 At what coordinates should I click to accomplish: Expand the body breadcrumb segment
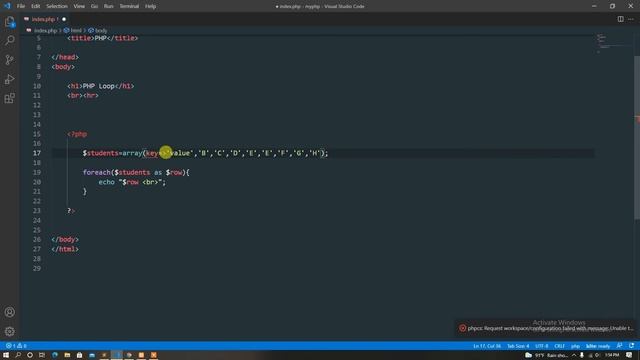coord(98,31)
